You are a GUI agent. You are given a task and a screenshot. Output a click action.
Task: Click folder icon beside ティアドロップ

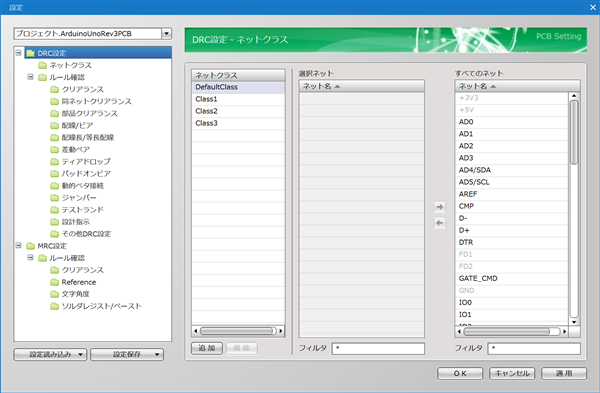[x=55, y=161]
